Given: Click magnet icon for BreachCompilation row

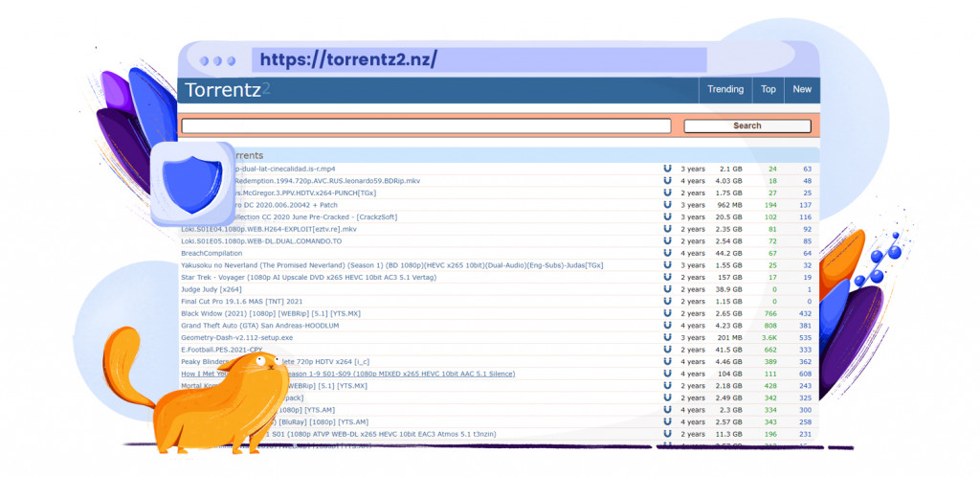Looking at the screenshot, I should click(x=667, y=253).
